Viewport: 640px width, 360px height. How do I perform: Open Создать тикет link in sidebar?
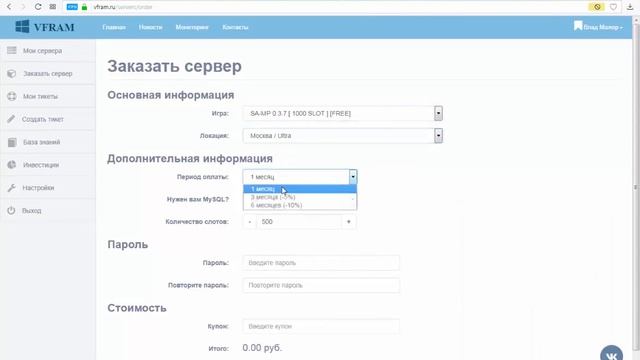pyautogui.click(x=42, y=120)
